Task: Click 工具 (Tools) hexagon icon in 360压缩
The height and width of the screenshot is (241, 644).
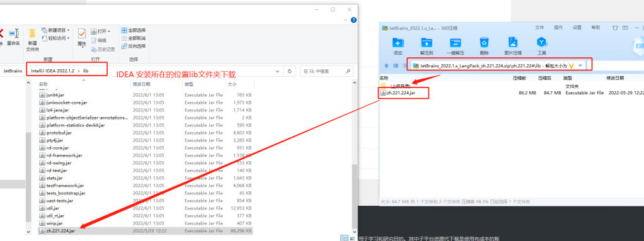Action: 542,42
